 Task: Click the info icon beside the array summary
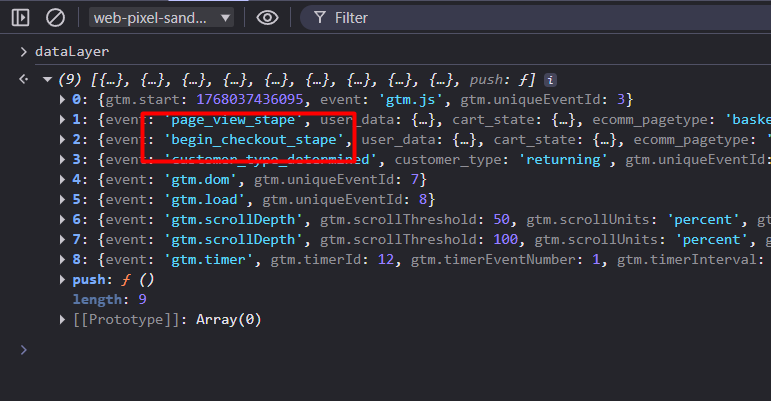[x=550, y=79]
